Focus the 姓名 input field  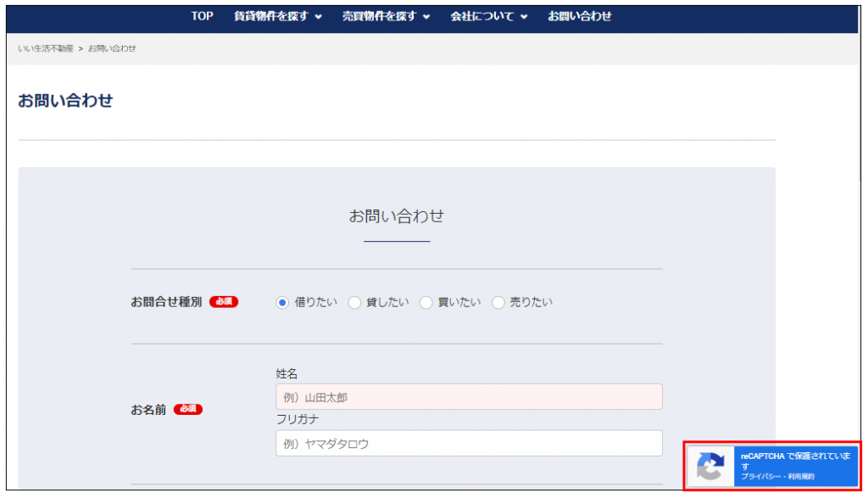468,396
